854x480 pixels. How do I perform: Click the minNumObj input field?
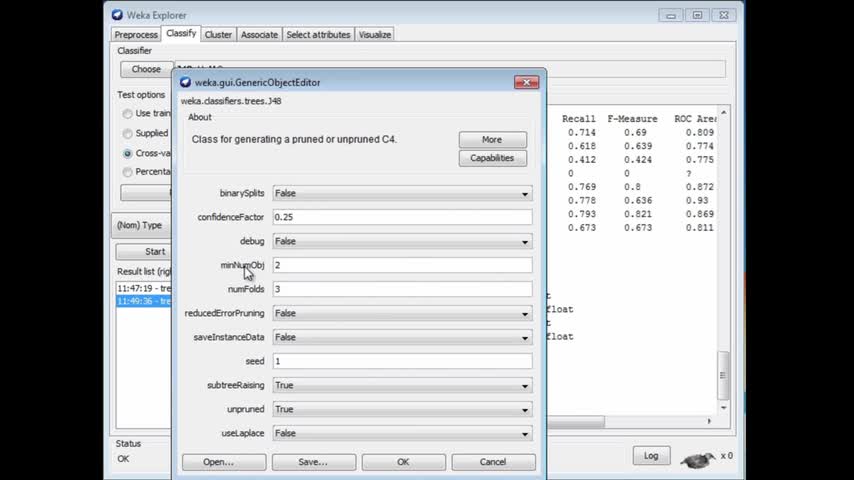pyautogui.click(x=402, y=265)
